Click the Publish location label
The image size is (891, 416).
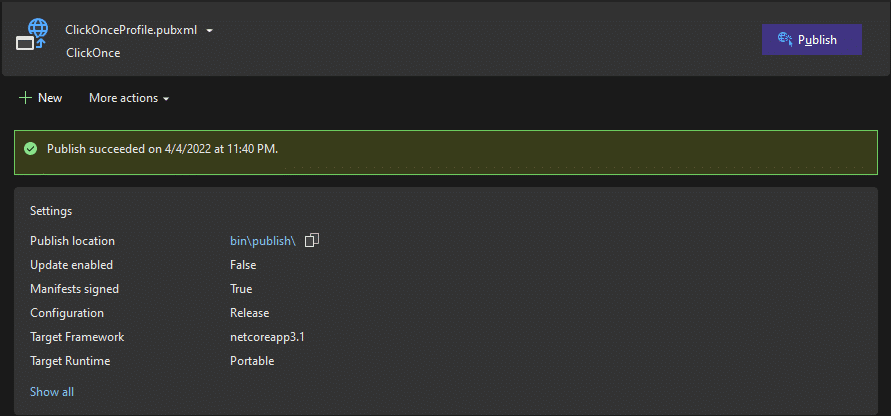(x=72, y=241)
